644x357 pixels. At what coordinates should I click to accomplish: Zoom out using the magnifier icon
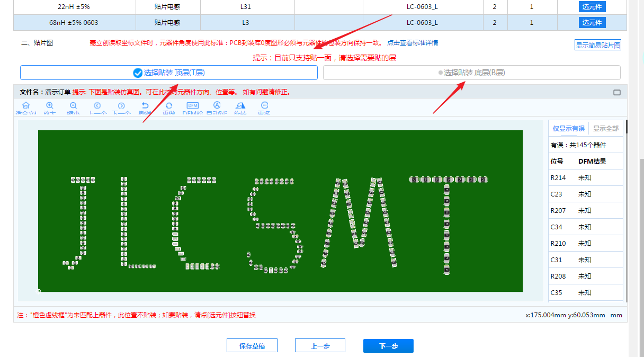coord(73,106)
